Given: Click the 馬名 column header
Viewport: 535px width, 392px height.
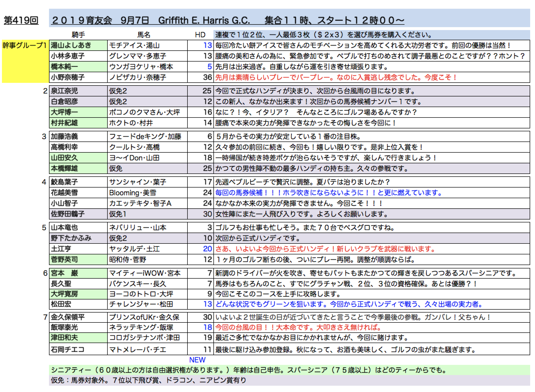Looking at the screenshot, I should (x=144, y=35).
